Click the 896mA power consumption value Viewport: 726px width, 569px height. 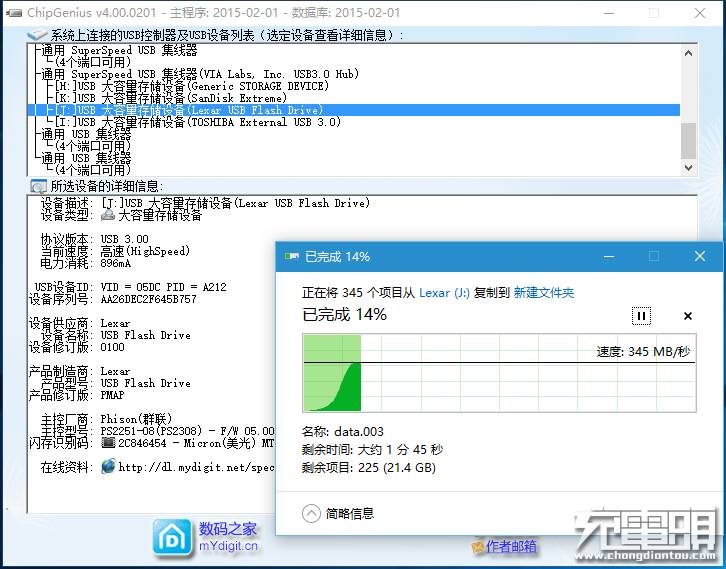tap(116, 263)
